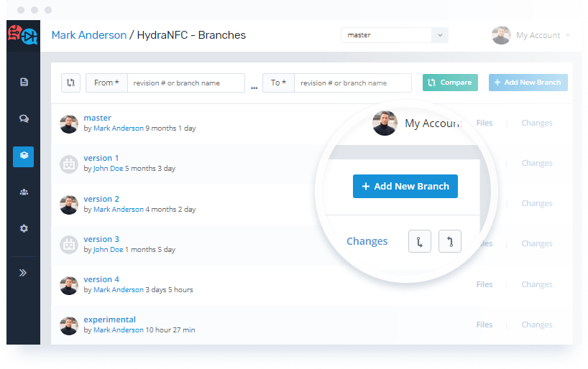This screenshot has height=369, width=588.
Task: Click Files link in experimental row
Action: [x=484, y=324]
